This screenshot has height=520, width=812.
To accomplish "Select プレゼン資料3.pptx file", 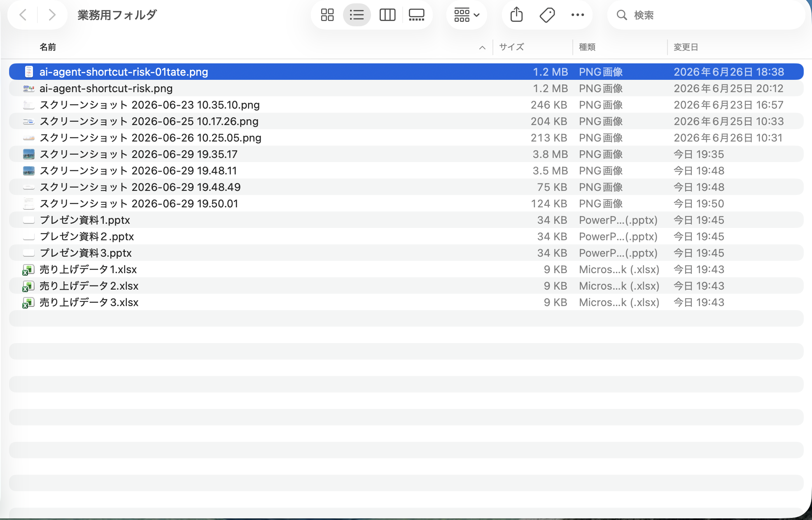I will click(x=406, y=253).
